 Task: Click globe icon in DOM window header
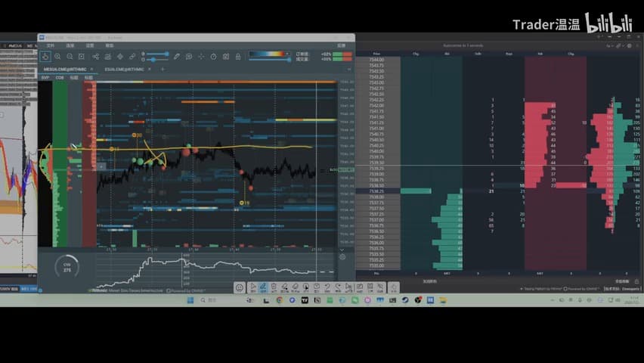coord(629,45)
